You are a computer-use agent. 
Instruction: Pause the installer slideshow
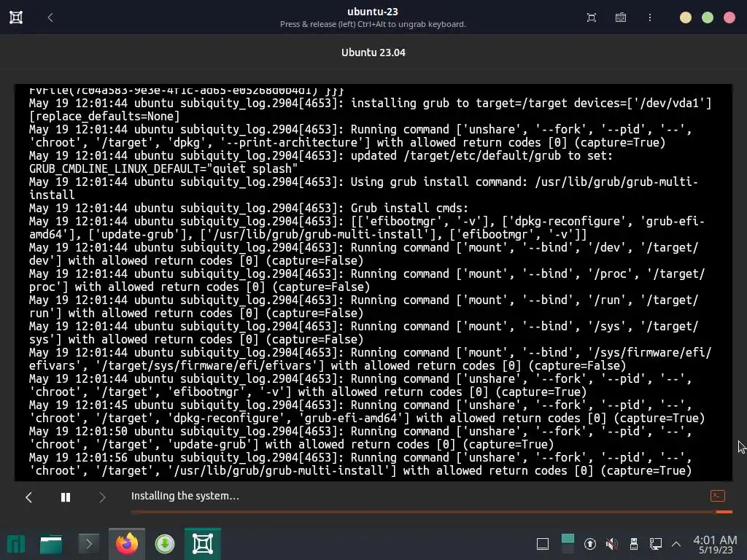pos(66,497)
